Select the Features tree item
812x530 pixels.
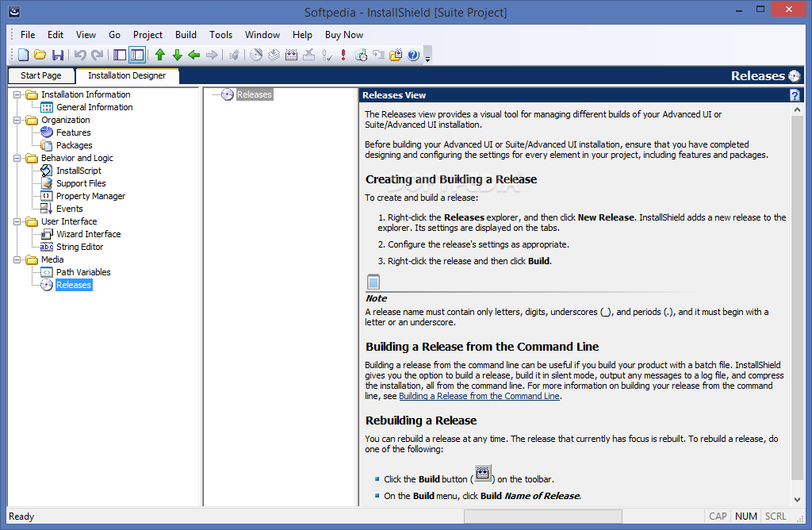pos(74,132)
